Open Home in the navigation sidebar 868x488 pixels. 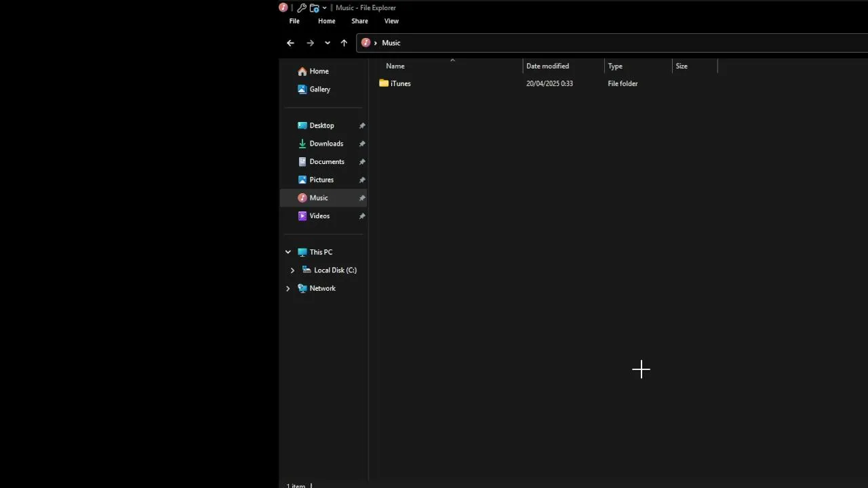[x=319, y=71]
